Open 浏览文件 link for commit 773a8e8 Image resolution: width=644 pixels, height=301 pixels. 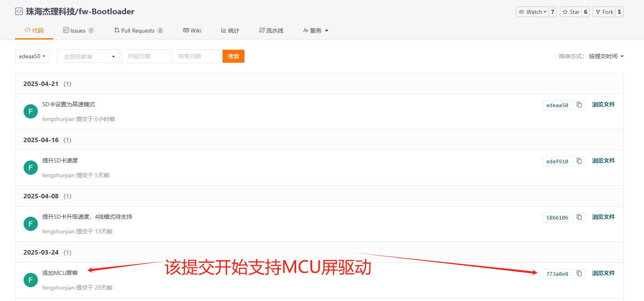tap(603, 273)
